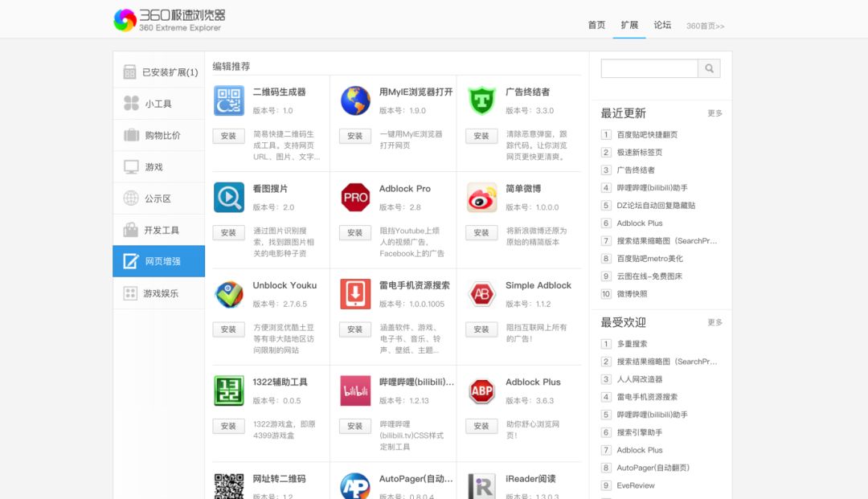The width and height of the screenshot is (868, 499).
Task: Open the Unblock Youku checkmark icon
Action: [x=228, y=294]
